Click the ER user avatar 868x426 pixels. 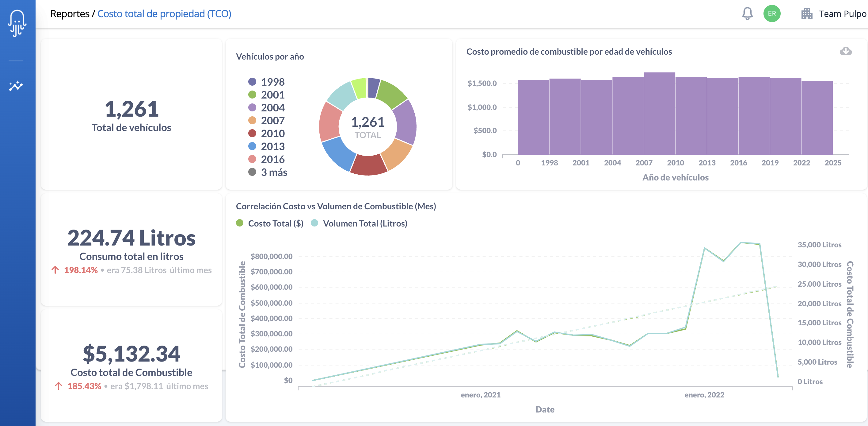click(772, 14)
